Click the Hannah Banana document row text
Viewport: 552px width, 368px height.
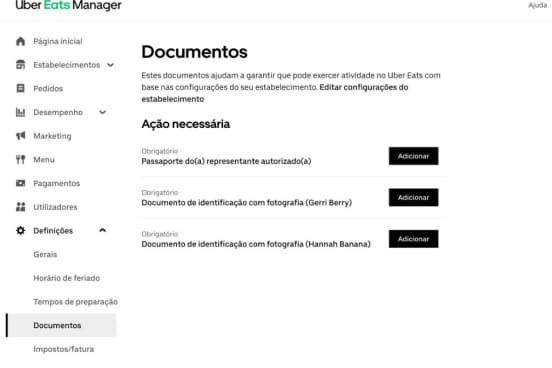click(256, 244)
